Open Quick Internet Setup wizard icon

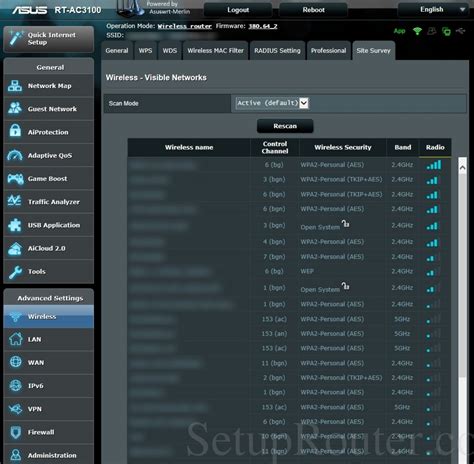tap(16, 38)
